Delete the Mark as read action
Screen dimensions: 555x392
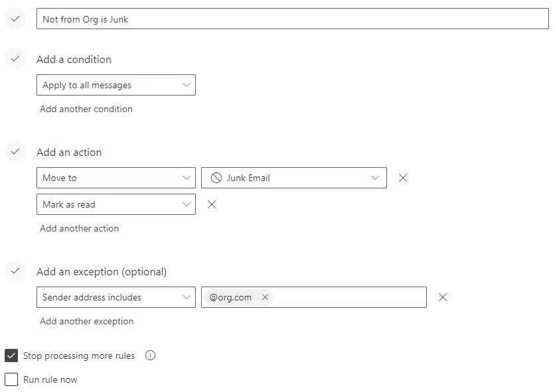[212, 204]
